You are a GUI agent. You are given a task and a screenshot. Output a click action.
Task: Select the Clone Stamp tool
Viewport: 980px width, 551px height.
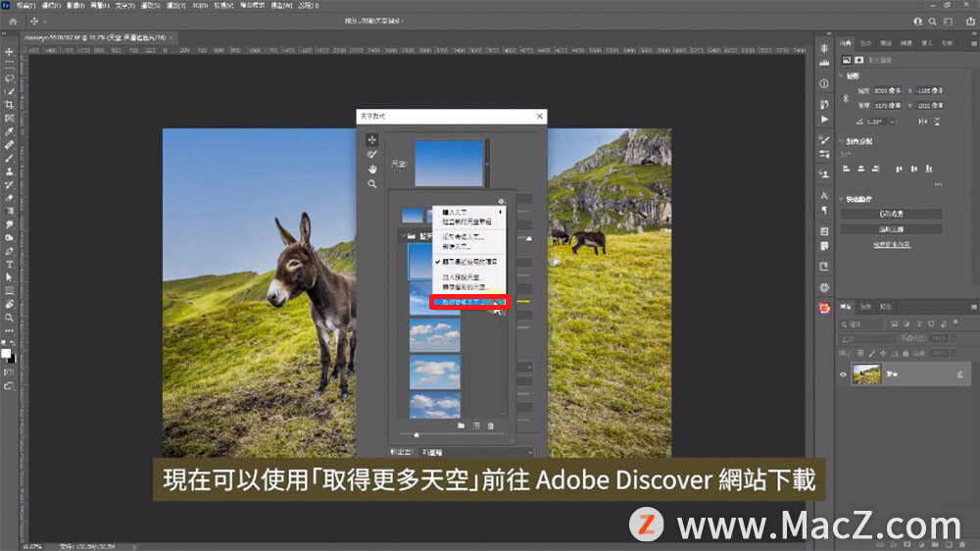click(9, 171)
